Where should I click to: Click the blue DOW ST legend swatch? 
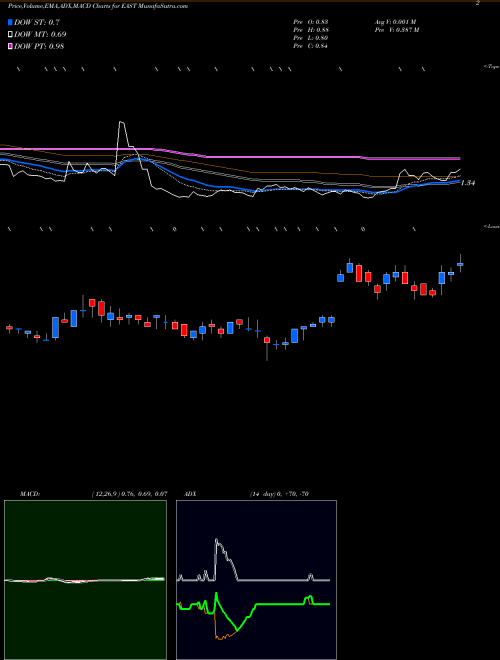[10, 22]
